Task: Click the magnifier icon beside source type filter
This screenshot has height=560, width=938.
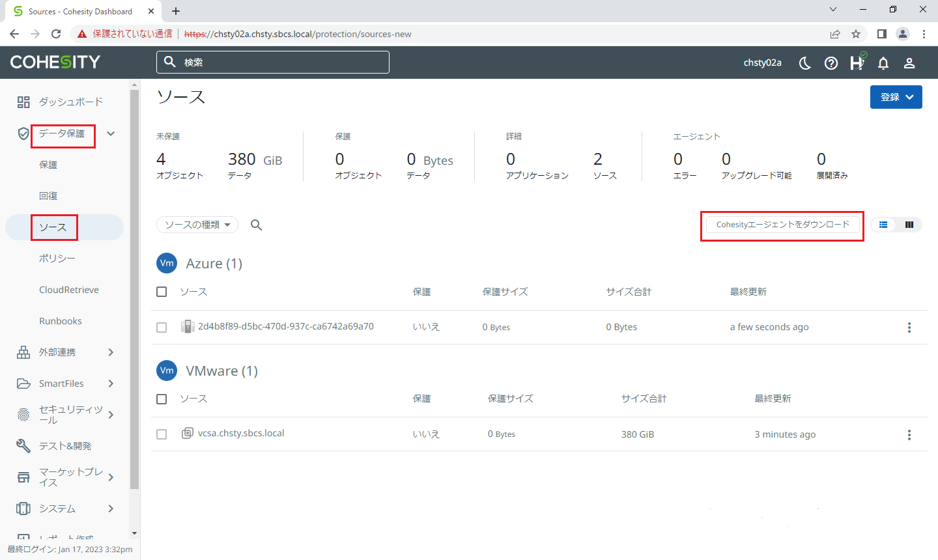Action: click(257, 225)
